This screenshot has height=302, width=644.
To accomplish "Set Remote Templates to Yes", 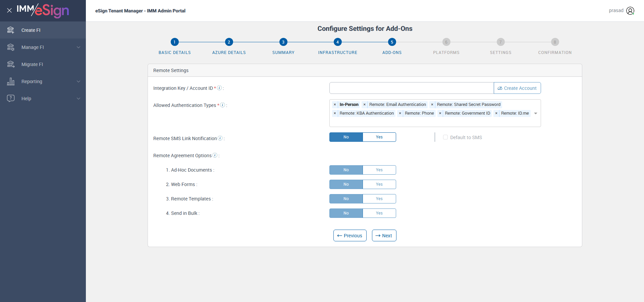I will 379,199.
